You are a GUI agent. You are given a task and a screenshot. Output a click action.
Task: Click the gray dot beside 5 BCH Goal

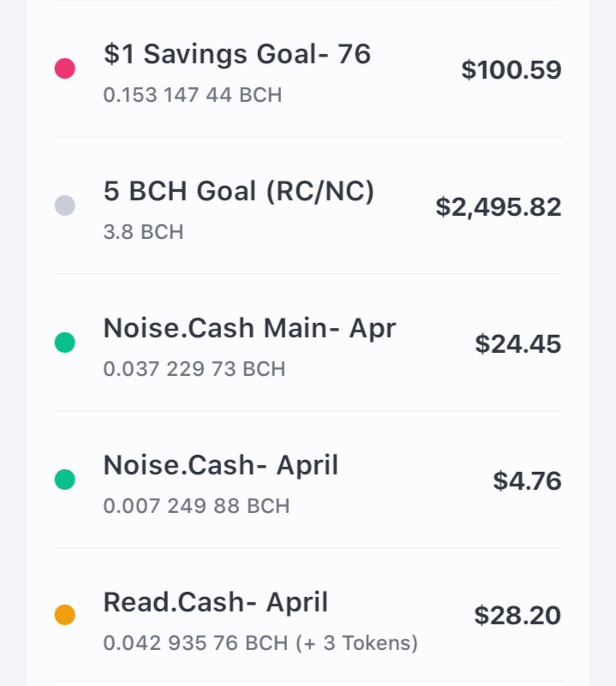coord(65,206)
